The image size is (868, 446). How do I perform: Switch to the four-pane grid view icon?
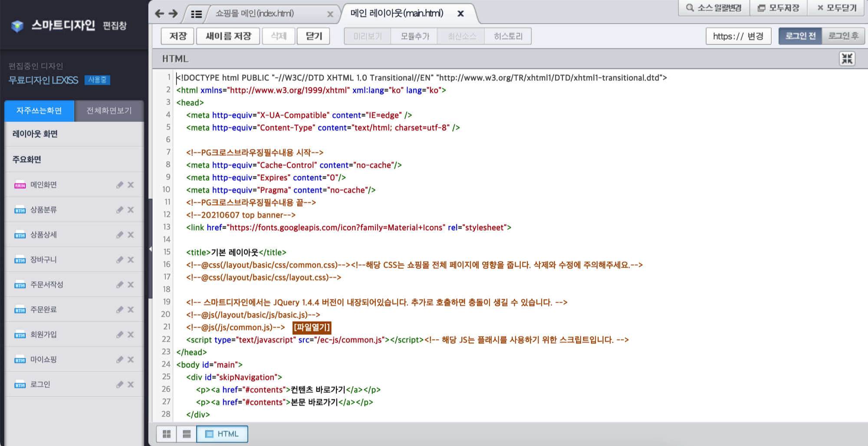(x=167, y=434)
